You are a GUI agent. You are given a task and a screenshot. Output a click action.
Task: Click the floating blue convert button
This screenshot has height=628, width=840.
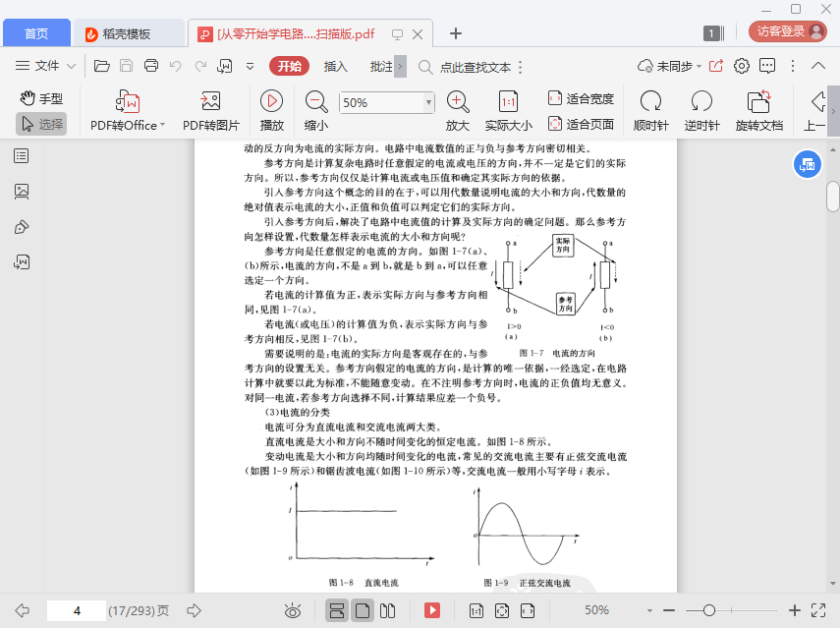(807, 164)
